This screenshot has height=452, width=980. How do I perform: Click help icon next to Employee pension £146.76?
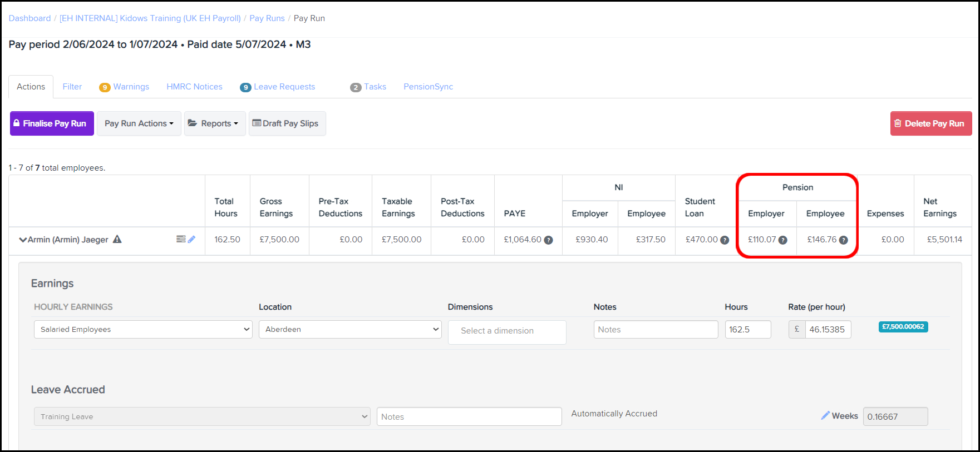coord(843,240)
